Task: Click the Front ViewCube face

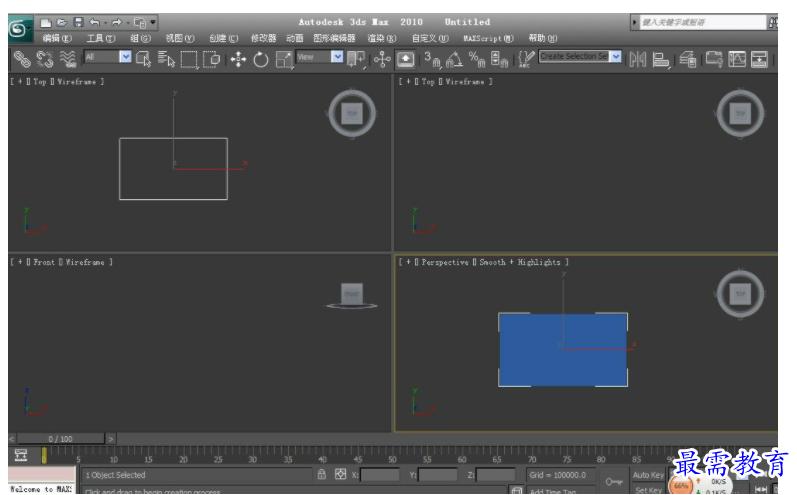Action: 352,294
